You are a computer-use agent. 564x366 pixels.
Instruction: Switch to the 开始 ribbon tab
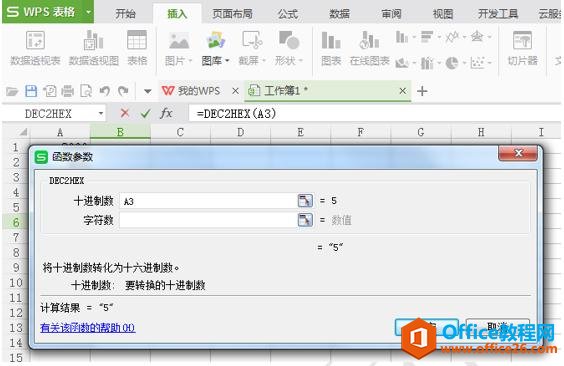point(125,14)
